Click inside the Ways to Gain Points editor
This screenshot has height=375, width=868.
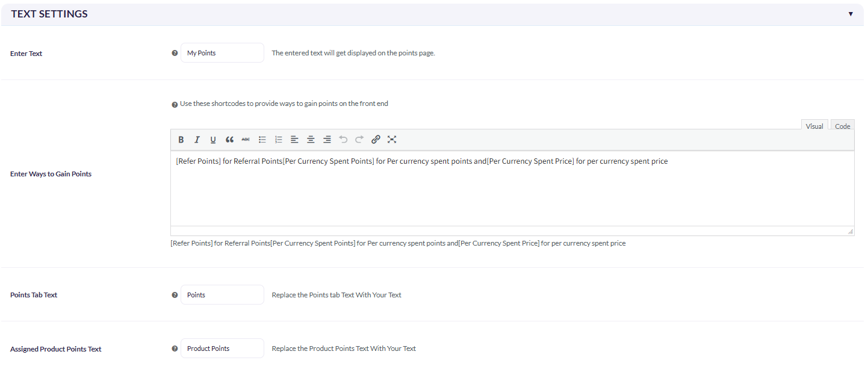512,188
